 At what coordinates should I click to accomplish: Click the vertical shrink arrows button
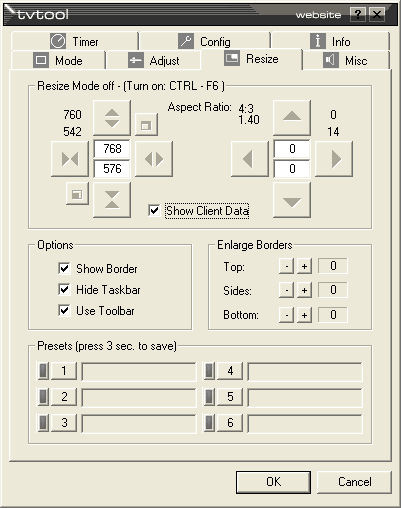tap(112, 200)
